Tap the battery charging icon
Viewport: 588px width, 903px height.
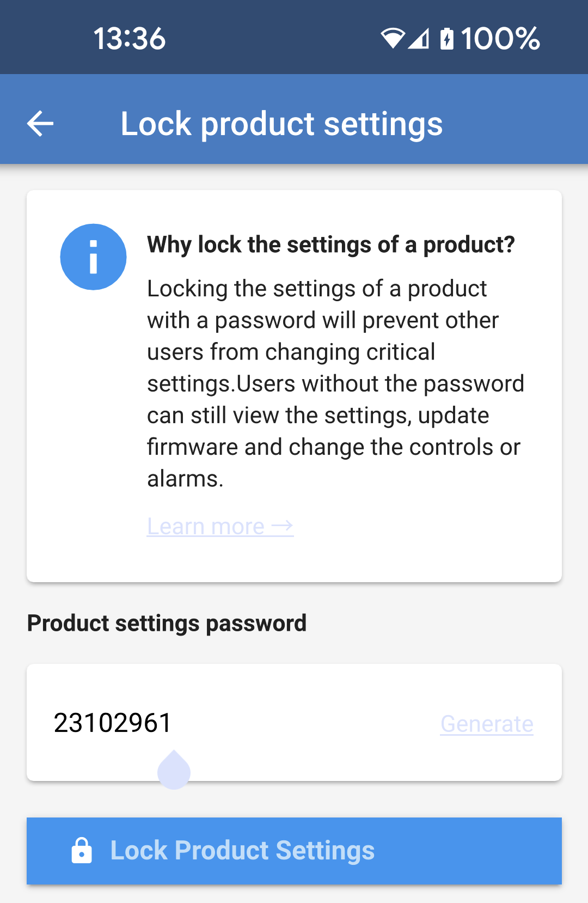[446, 38]
